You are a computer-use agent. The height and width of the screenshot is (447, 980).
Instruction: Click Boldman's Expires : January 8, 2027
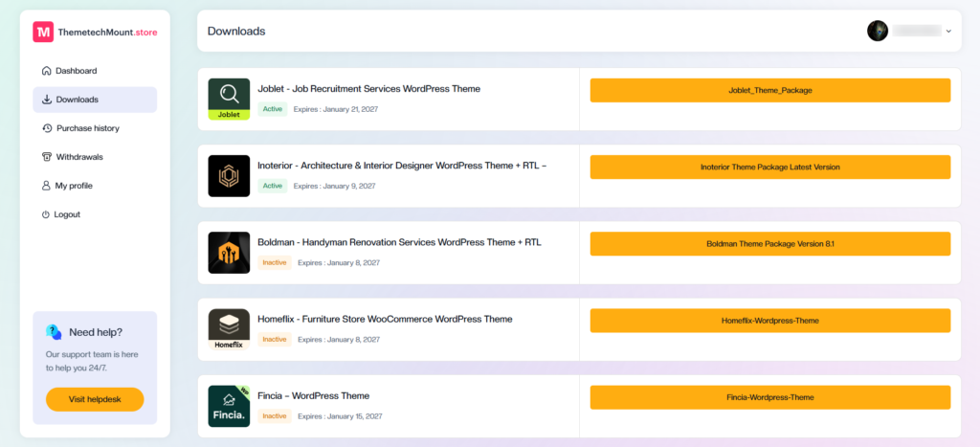pyautogui.click(x=339, y=263)
